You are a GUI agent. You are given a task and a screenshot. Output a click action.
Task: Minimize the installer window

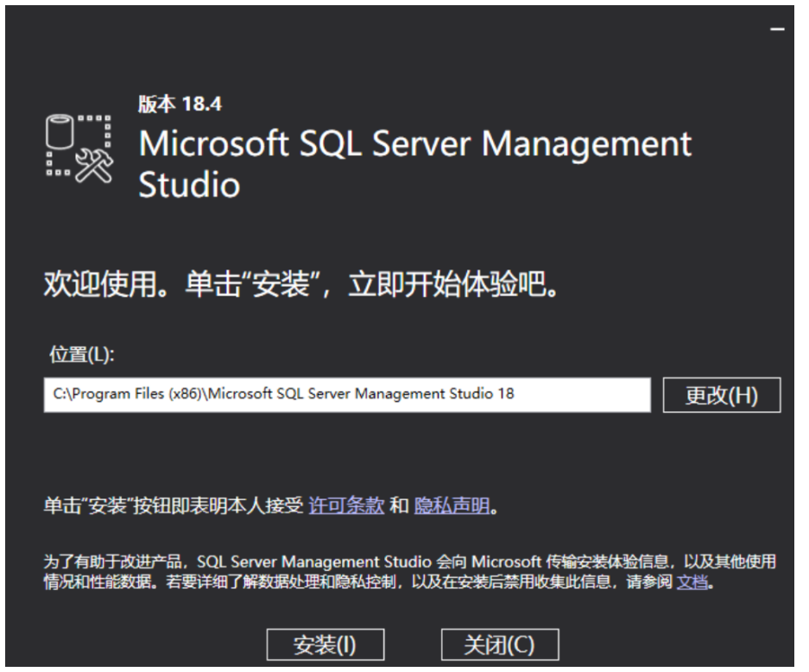point(777,29)
